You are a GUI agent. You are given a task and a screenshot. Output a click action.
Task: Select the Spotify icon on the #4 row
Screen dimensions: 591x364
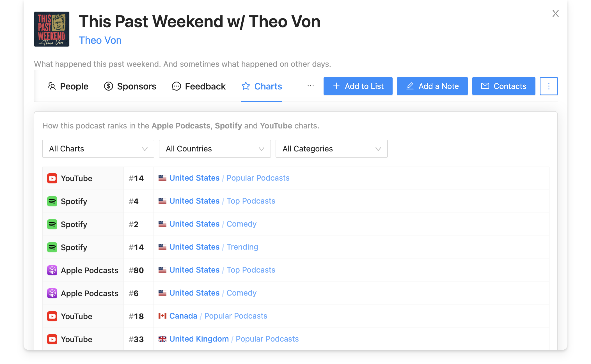pyautogui.click(x=52, y=201)
